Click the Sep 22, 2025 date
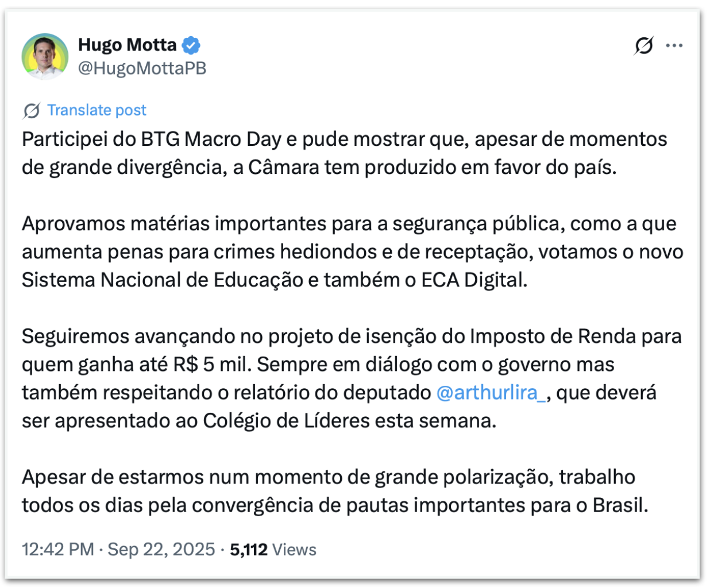 pyautogui.click(x=161, y=550)
